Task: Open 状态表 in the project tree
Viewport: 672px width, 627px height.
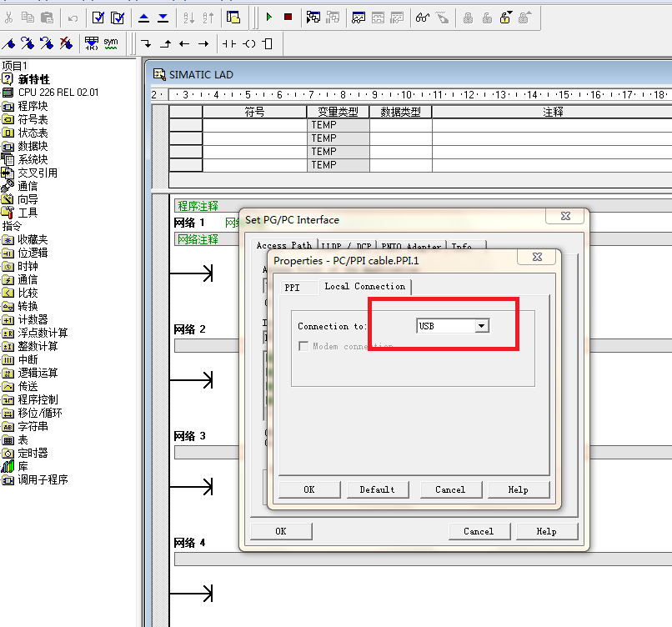Action: click(33, 133)
